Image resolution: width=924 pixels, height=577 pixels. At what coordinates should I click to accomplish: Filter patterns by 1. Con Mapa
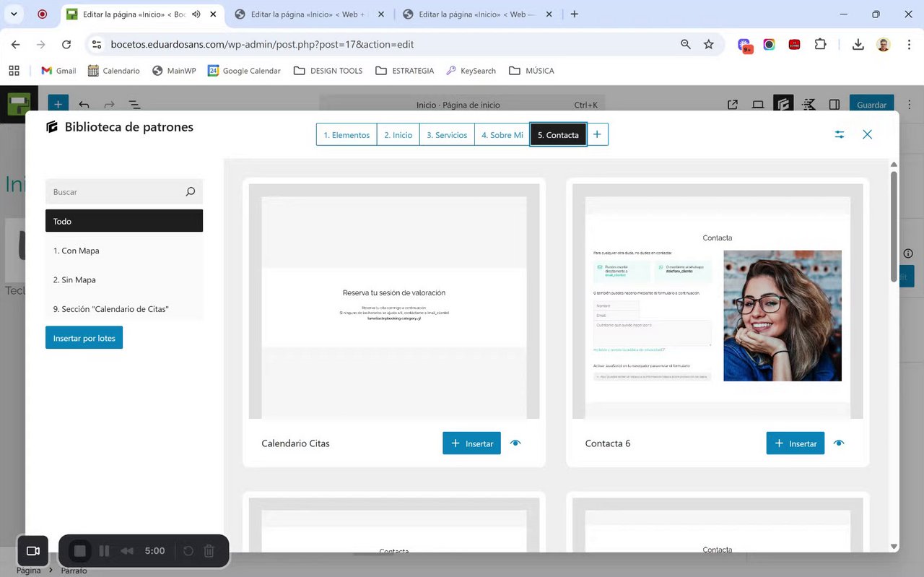[x=124, y=251]
